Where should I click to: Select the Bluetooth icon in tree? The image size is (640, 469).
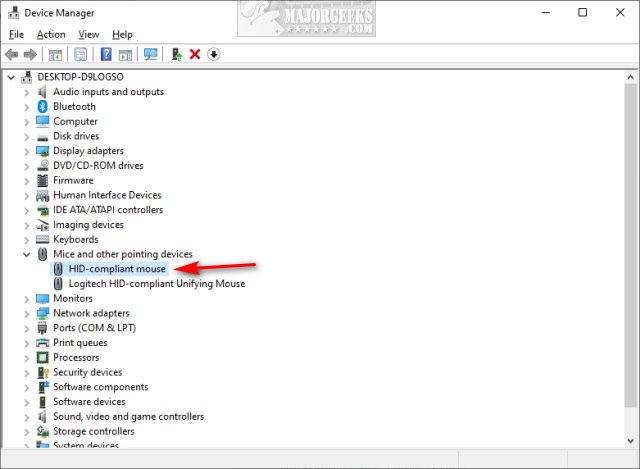42,107
